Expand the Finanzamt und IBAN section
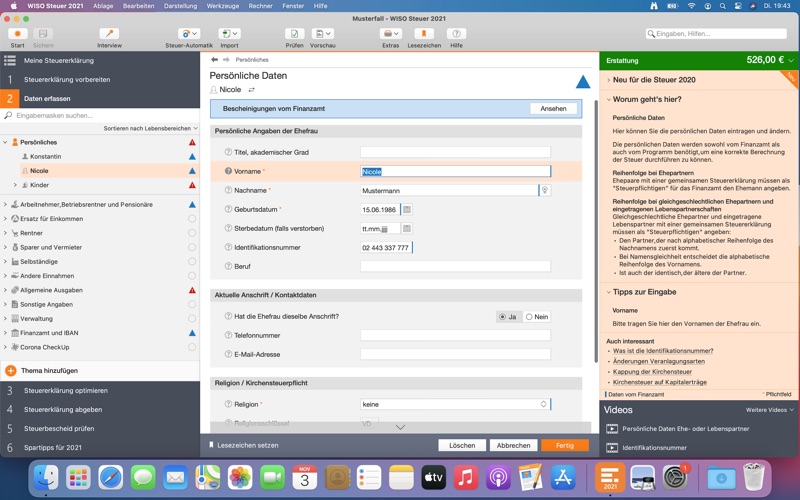Screen dimensions: 800x500 [5, 333]
